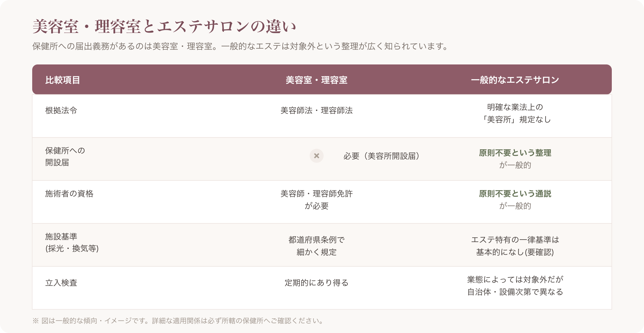The width and height of the screenshot is (644, 333).
Task: Click the 立入検査 row label
Action: click(x=61, y=283)
